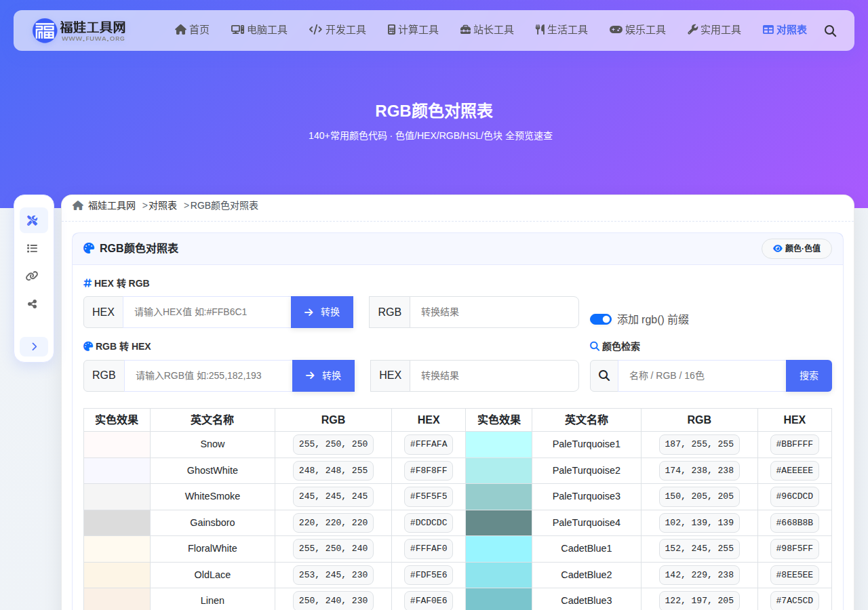Click the magnifier icon in color search box

tap(604, 375)
